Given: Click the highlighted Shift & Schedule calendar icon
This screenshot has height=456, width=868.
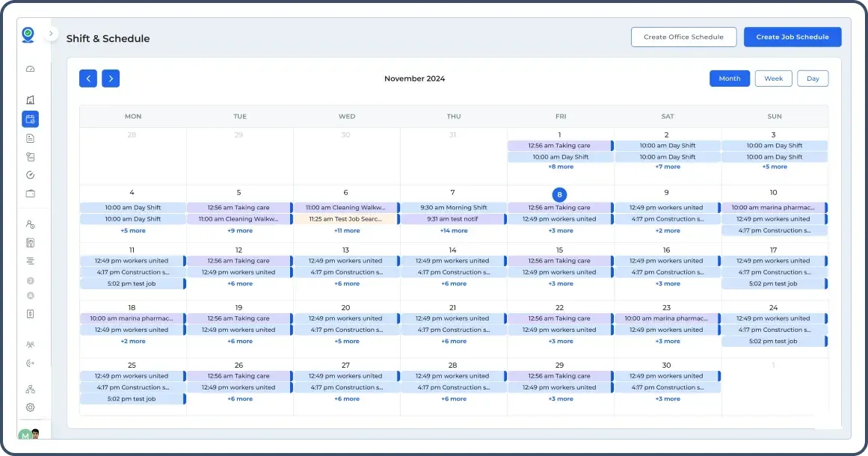Looking at the screenshot, I should click(x=30, y=118).
